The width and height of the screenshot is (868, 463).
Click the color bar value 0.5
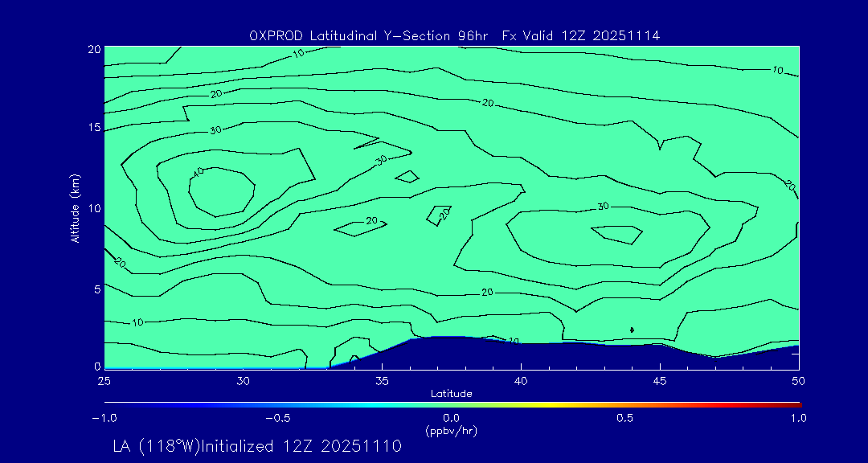(625, 418)
